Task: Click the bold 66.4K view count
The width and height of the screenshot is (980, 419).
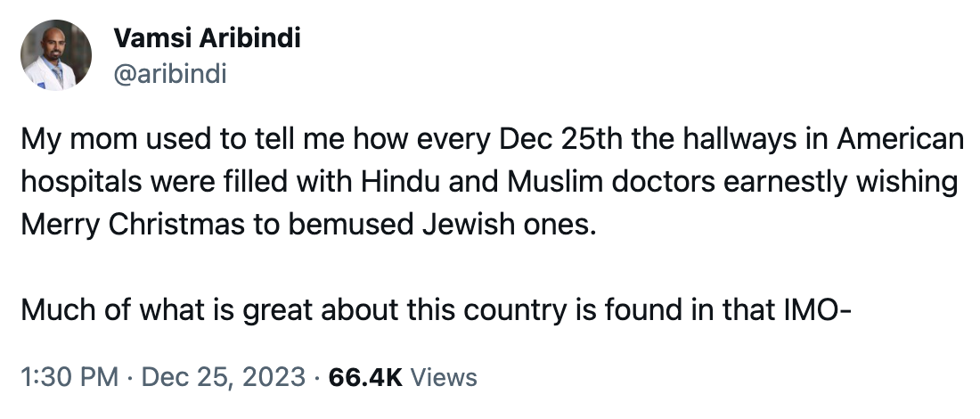Action: 365,377
